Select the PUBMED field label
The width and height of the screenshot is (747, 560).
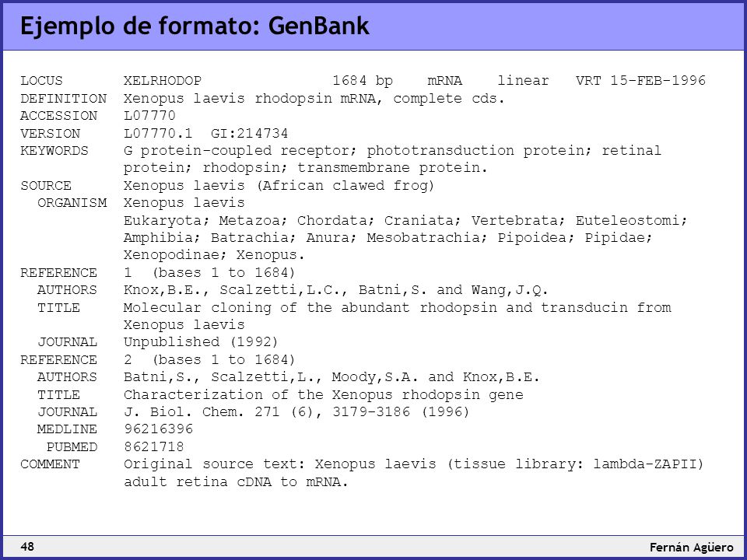point(72,447)
